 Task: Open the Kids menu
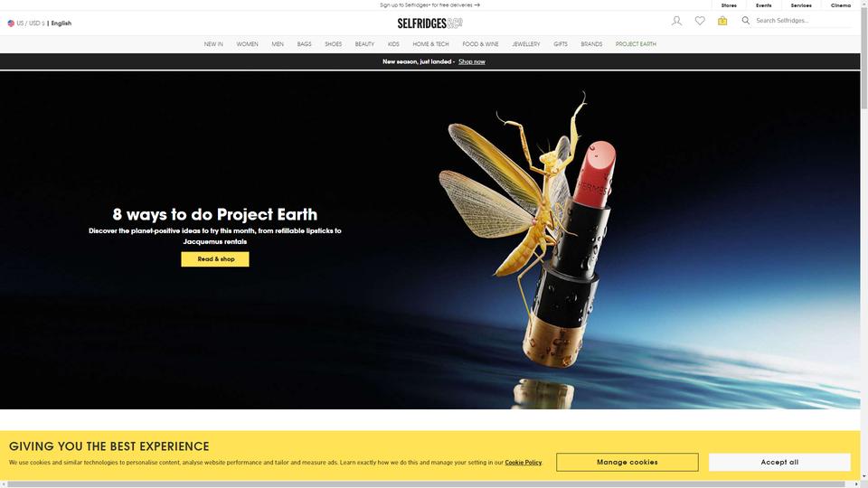pos(393,44)
